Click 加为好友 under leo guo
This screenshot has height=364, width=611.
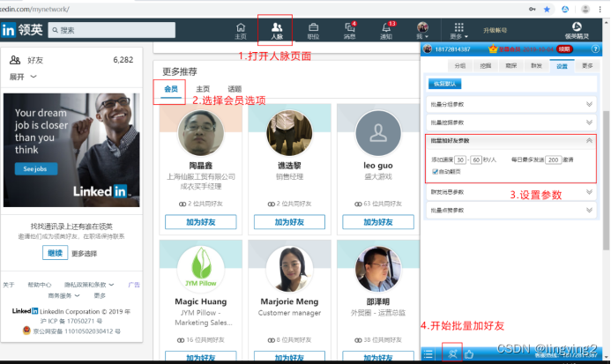tap(378, 222)
